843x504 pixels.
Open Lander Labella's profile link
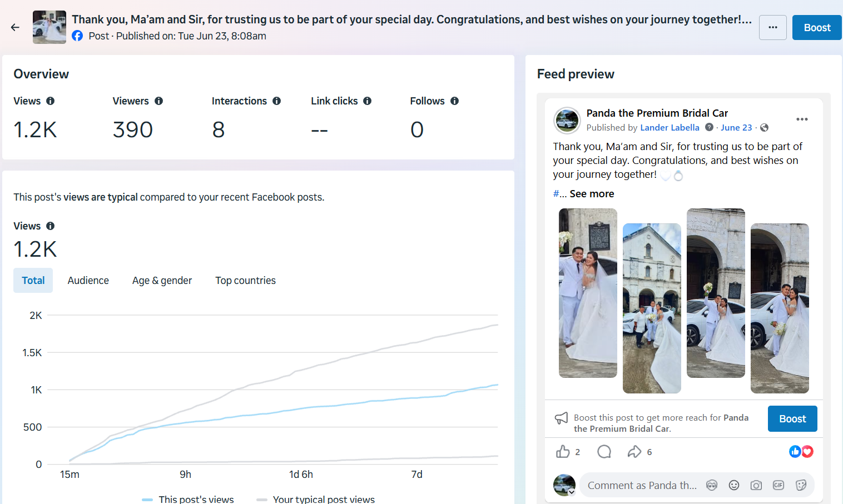(670, 128)
